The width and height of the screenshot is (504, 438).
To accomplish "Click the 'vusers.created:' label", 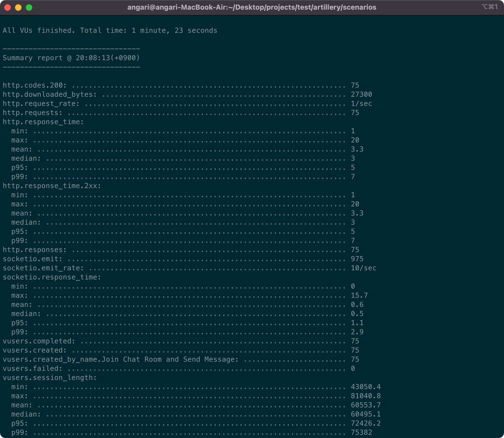I will pos(35,350).
